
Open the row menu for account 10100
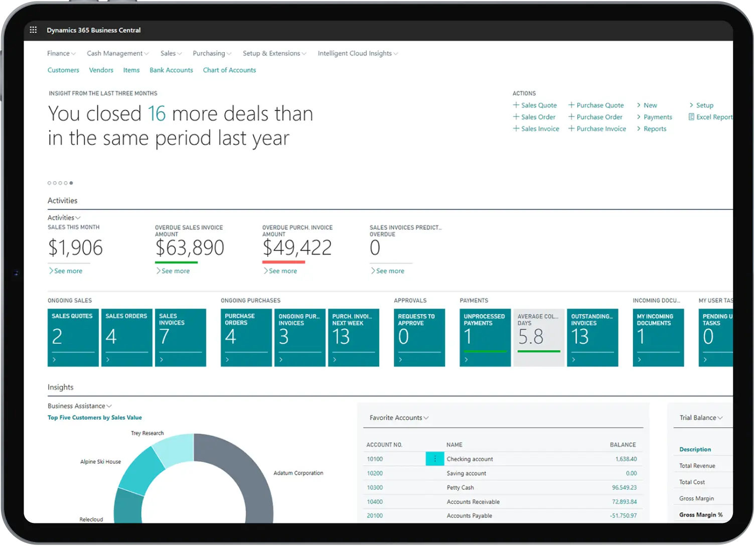pyautogui.click(x=435, y=459)
